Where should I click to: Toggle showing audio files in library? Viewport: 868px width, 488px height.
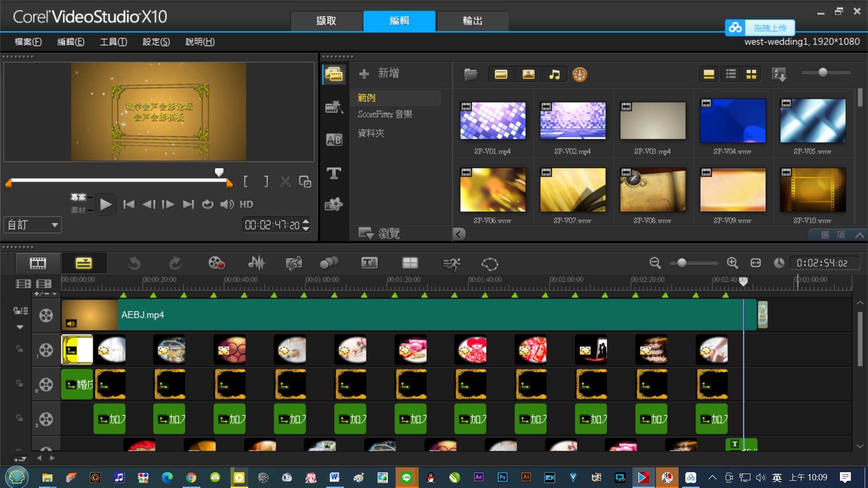(555, 74)
